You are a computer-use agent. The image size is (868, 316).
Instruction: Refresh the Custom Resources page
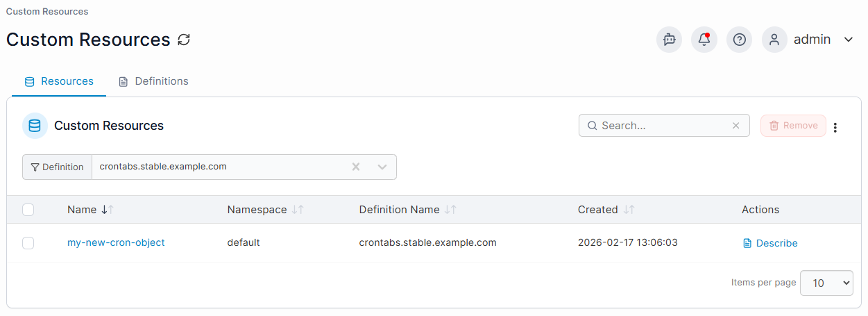[184, 40]
